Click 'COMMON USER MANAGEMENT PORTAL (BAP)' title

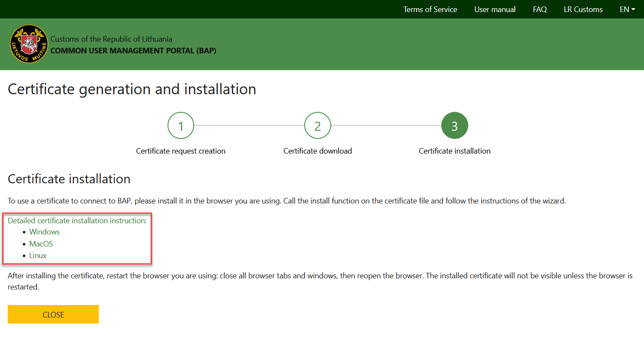134,51
